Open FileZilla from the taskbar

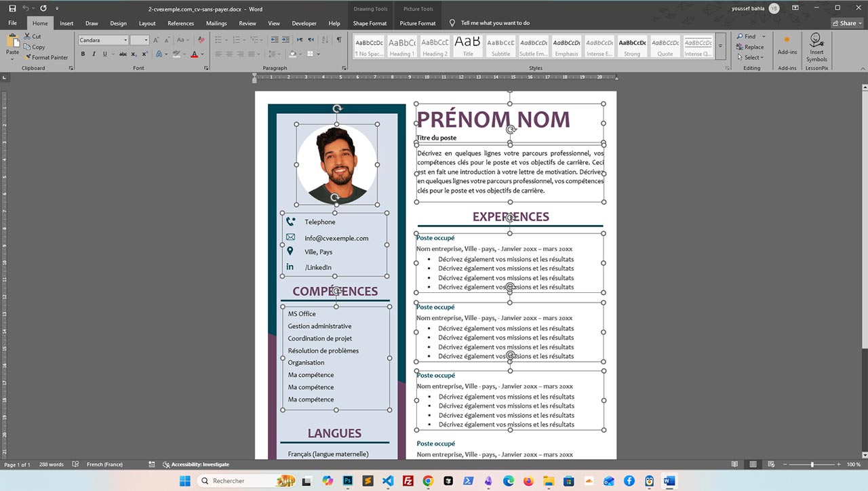(x=408, y=481)
